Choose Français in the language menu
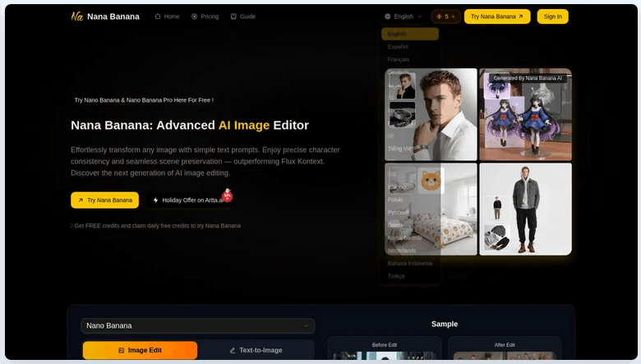Screen dimensions: 641x364 (x=399, y=60)
